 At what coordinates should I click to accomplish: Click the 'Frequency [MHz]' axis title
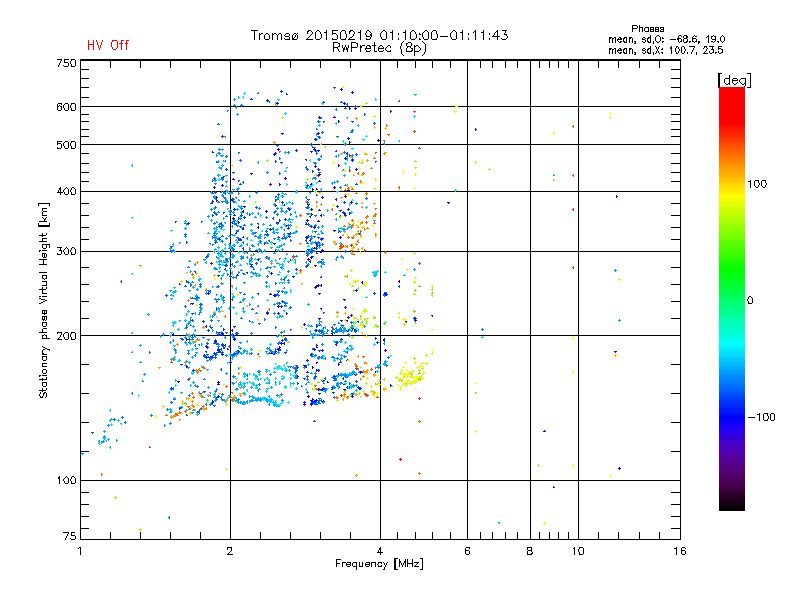[379, 564]
